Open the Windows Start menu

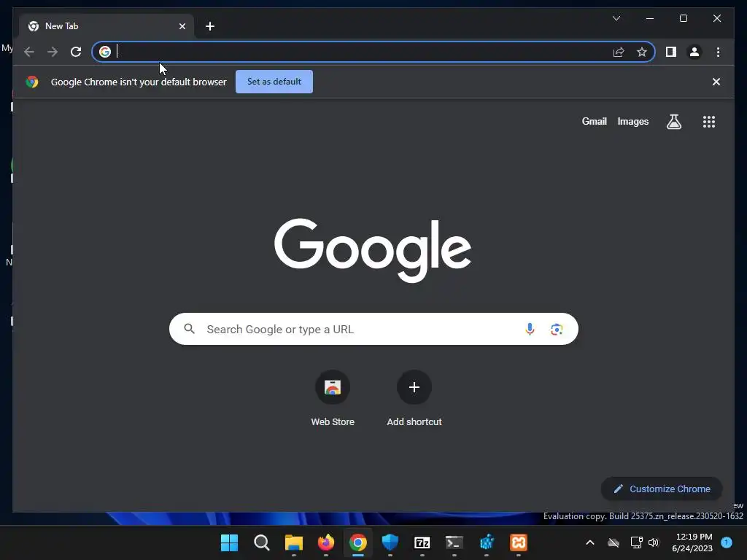229,542
